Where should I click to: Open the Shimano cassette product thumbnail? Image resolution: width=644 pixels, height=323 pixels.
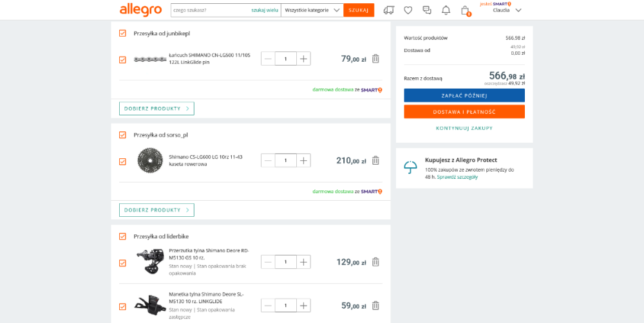[x=150, y=160]
